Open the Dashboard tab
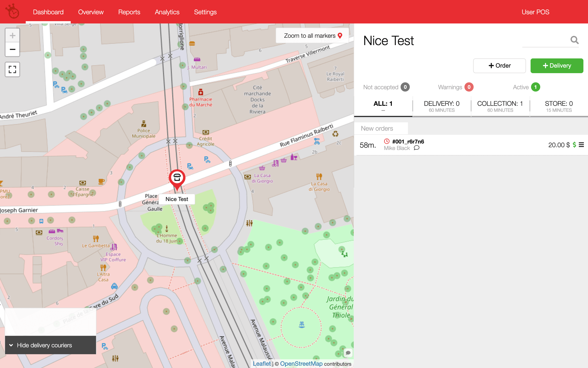The width and height of the screenshot is (588, 368). (48, 12)
